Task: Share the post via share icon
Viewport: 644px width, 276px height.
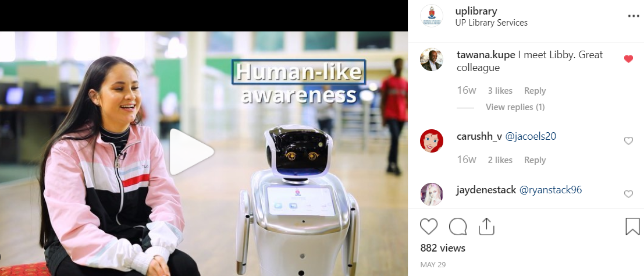Action: click(486, 227)
